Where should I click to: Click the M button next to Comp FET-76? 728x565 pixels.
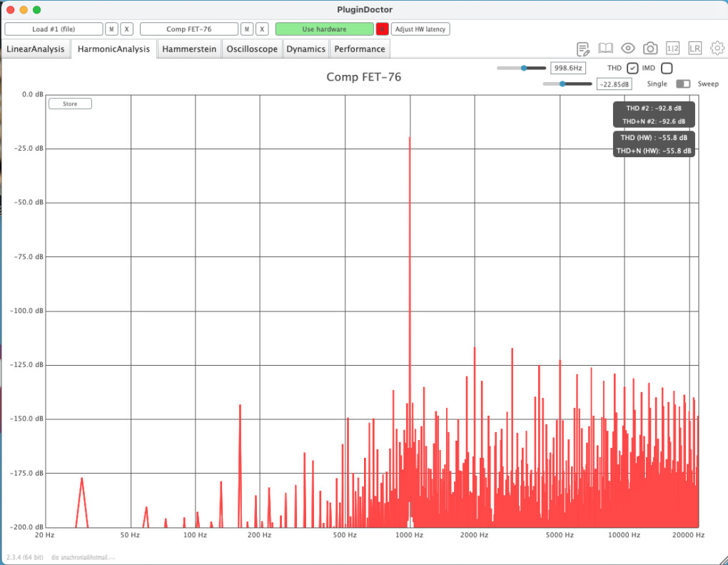[x=247, y=29]
